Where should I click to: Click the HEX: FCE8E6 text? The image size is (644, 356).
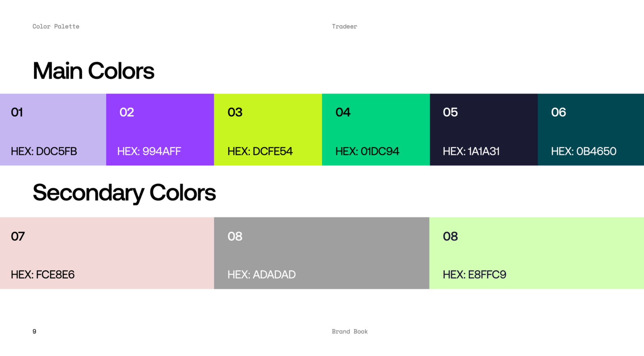(43, 275)
